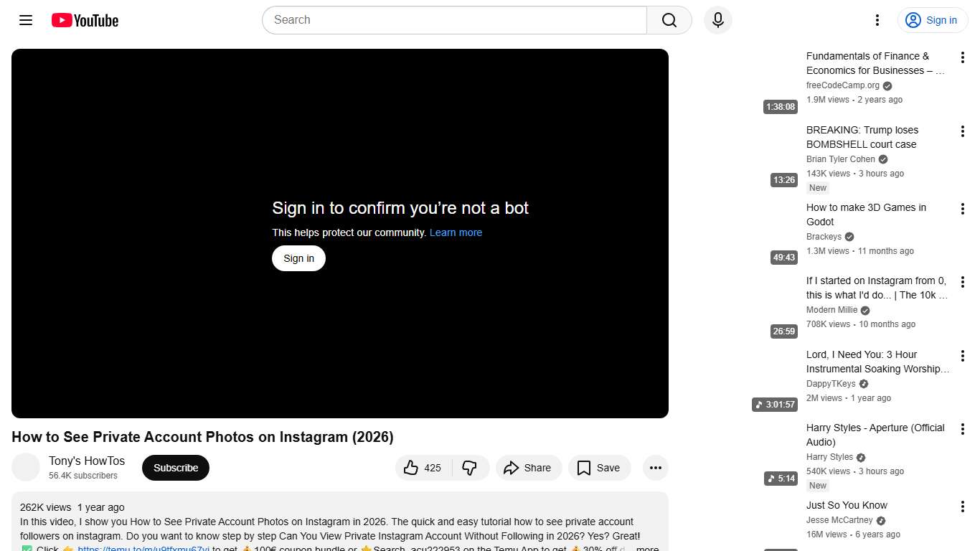This screenshot has height=551, width=980.
Task: Open options menu for the Brackeys video
Action: coord(962,208)
